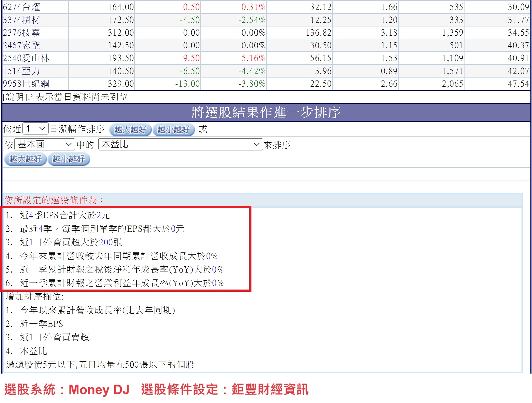This screenshot has height=403, width=532.
Task: Open the 本益比 field dropdown
Action: pyautogui.click(x=180, y=145)
